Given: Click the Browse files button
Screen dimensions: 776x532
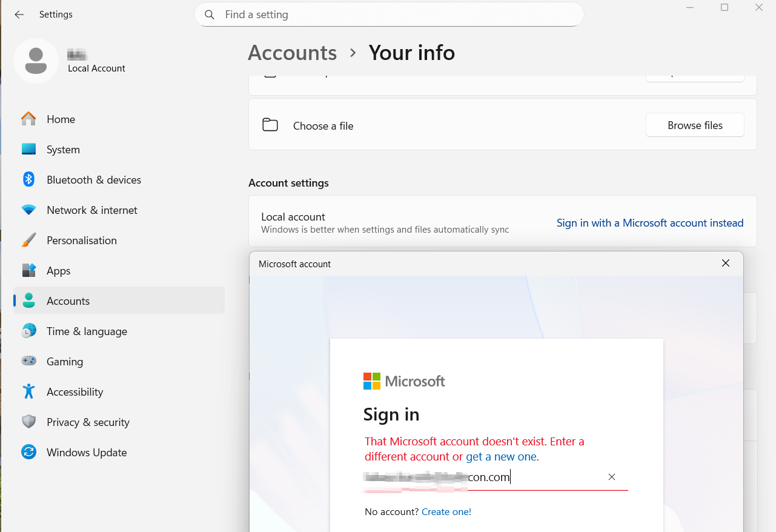Looking at the screenshot, I should pos(695,125).
